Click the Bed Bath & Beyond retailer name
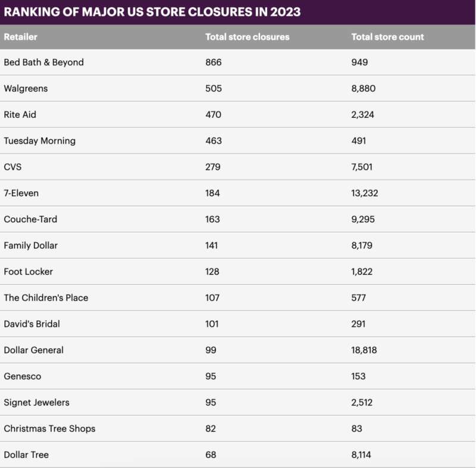The height and width of the screenshot is (468, 476). tap(43, 63)
